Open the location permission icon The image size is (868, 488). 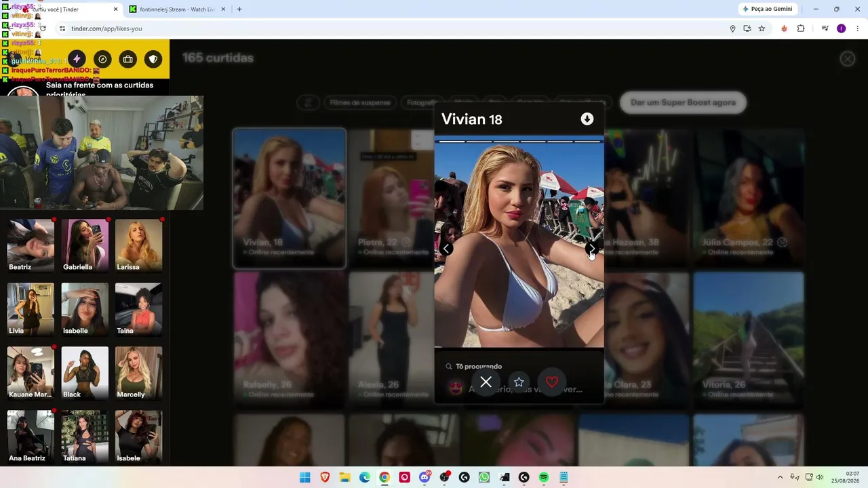(732, 28)
